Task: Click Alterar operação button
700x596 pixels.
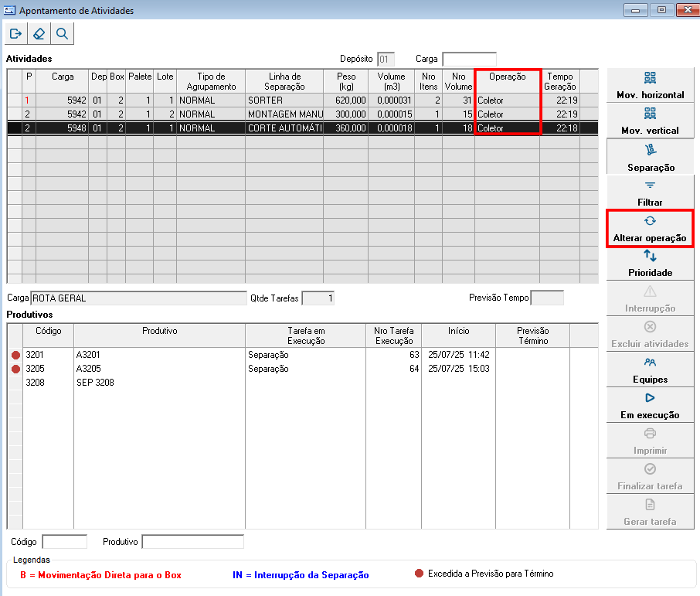Action: tap(650, 228)
